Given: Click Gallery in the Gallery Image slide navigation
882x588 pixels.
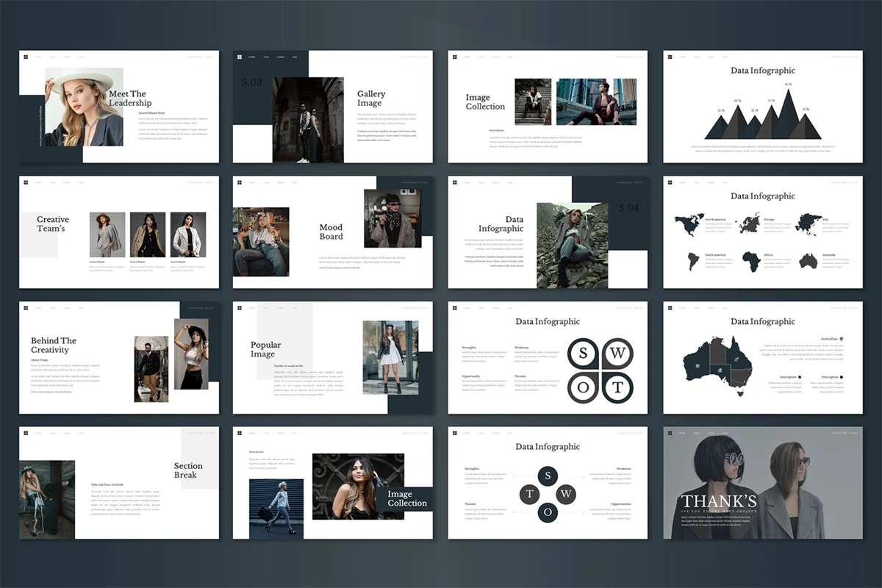Looking at the screenshot, I should (x=280, y=57).
